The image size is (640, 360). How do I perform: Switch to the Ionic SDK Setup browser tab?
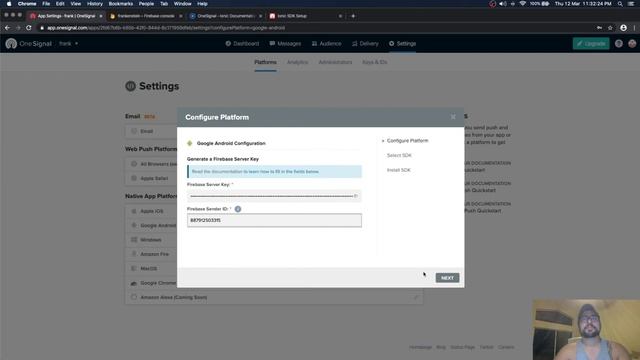[305, 16]
